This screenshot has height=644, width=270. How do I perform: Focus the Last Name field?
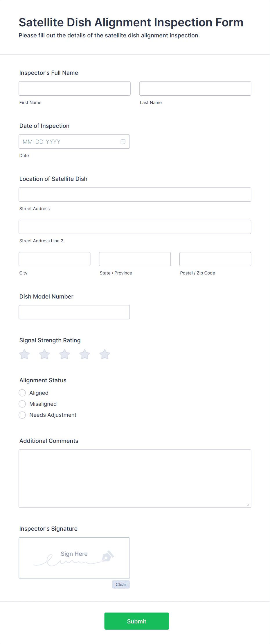click(x=195, y=88)
